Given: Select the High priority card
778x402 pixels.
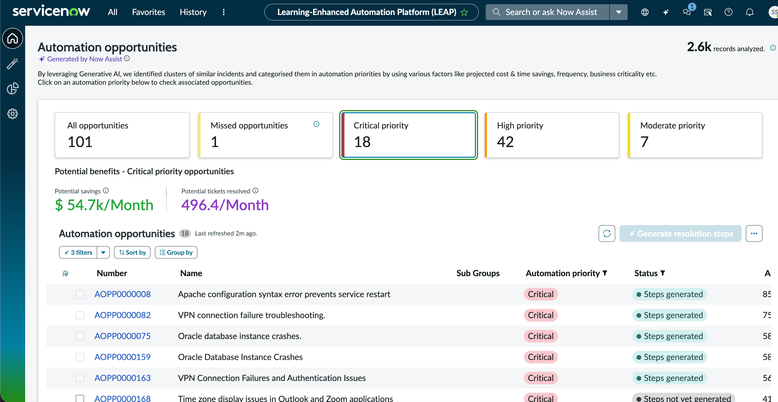Looking at the screenshot, I should click(552, 135).
